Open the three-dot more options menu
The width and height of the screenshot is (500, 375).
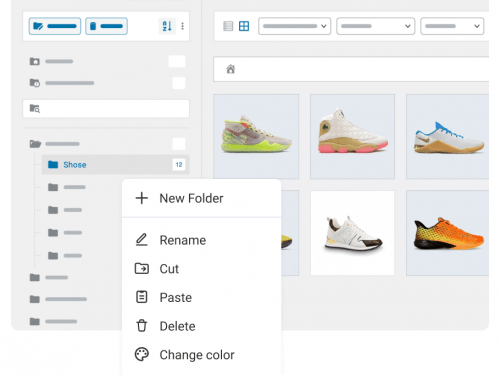(x=182, y=26)
